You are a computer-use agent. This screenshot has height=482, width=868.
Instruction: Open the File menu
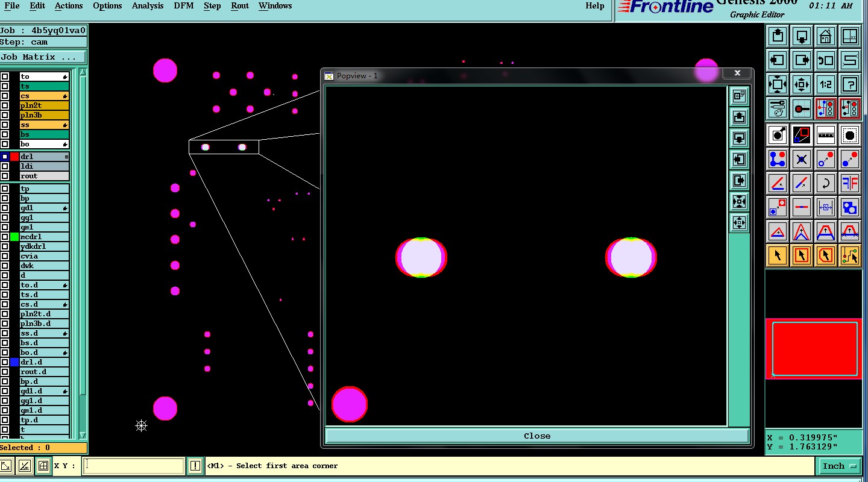click(11, 6)
